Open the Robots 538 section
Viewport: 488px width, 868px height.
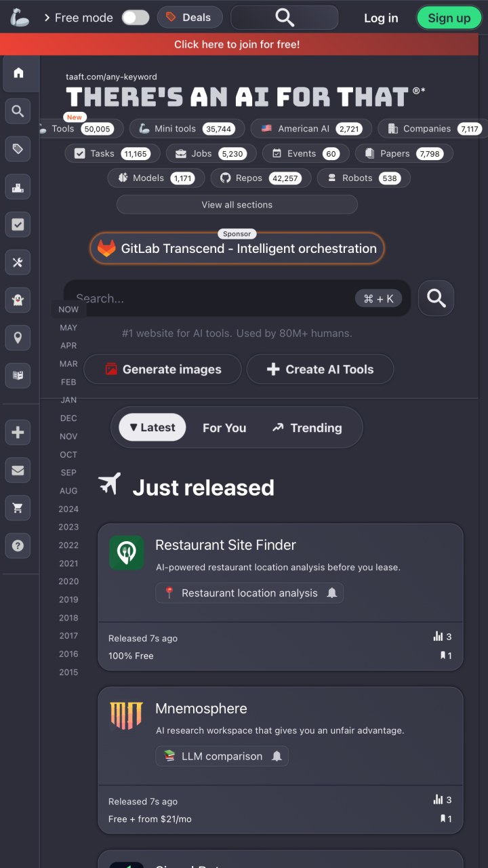pyautogui.click(x=363, y=178)
